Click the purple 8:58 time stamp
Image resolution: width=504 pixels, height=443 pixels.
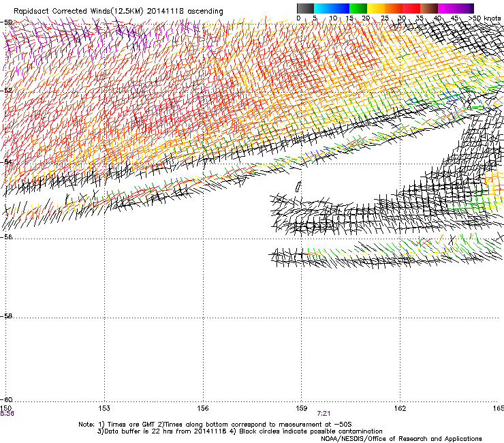coord(7,414)
